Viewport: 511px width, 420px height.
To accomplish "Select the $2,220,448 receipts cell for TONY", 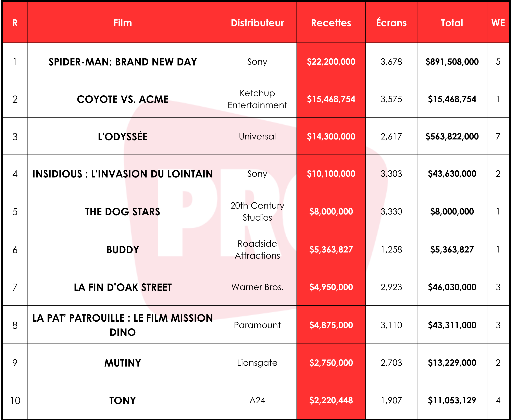I will [x=331, y=400].
